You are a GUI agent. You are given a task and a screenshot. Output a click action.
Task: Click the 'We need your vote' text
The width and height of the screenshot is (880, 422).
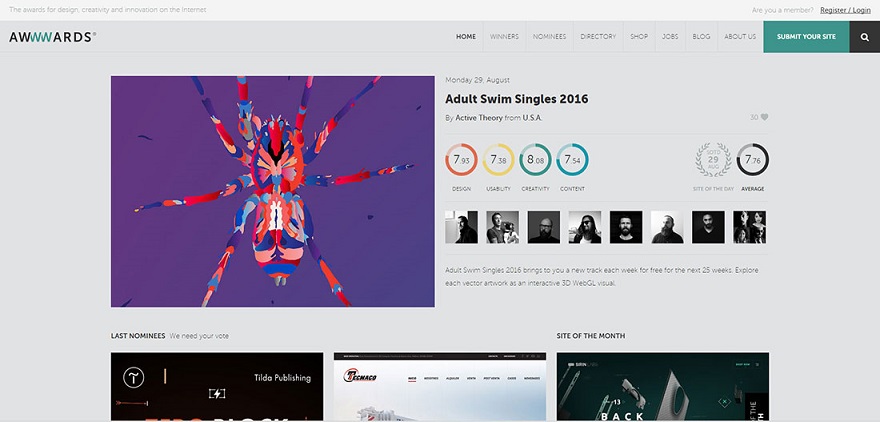[x=199, y=336]
